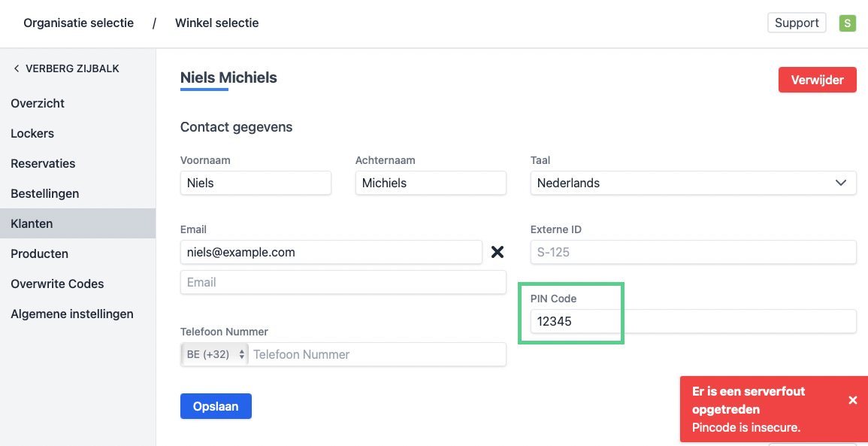Remove the niels@example.com email with X icon

(497, 252)
